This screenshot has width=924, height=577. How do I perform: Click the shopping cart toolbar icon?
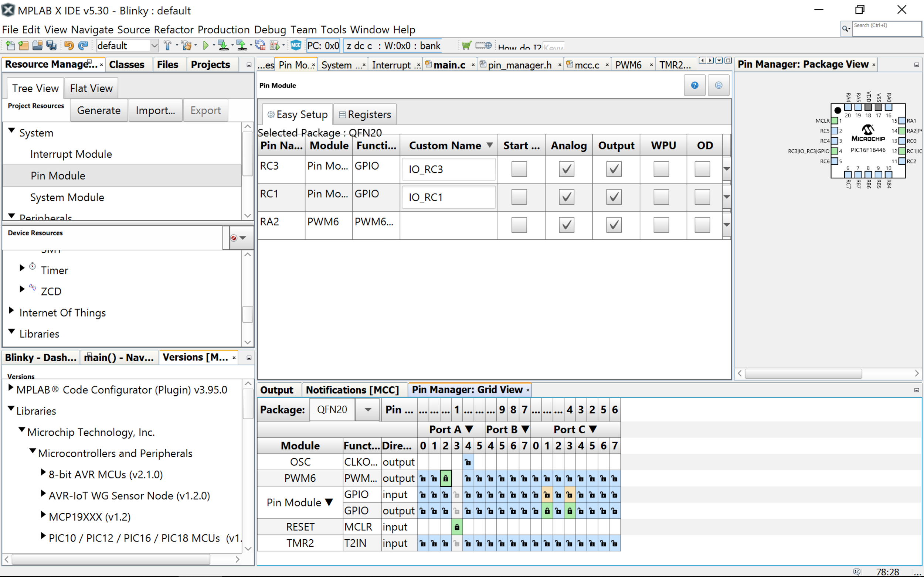point(466,45)
